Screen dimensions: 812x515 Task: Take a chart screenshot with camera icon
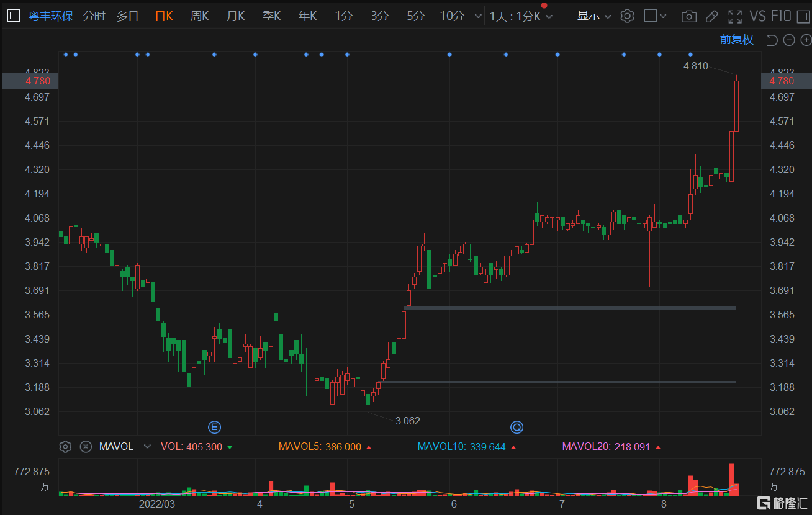[688, 16]
